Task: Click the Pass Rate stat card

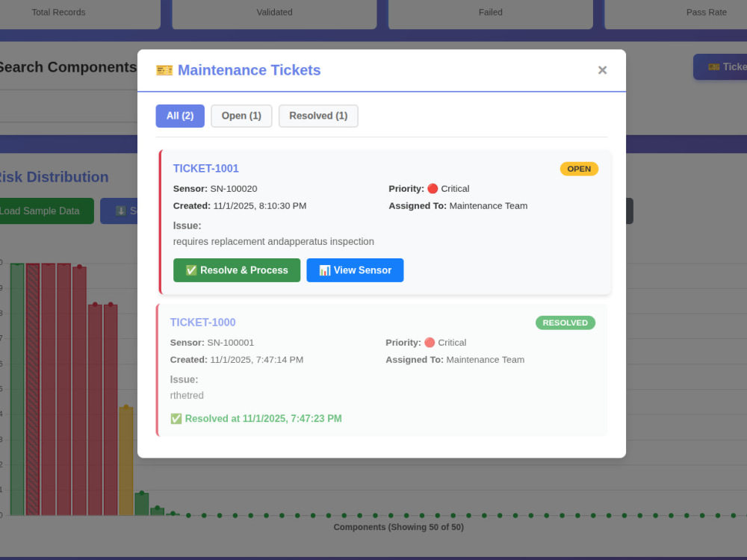Action: click(x=675, y=14)
